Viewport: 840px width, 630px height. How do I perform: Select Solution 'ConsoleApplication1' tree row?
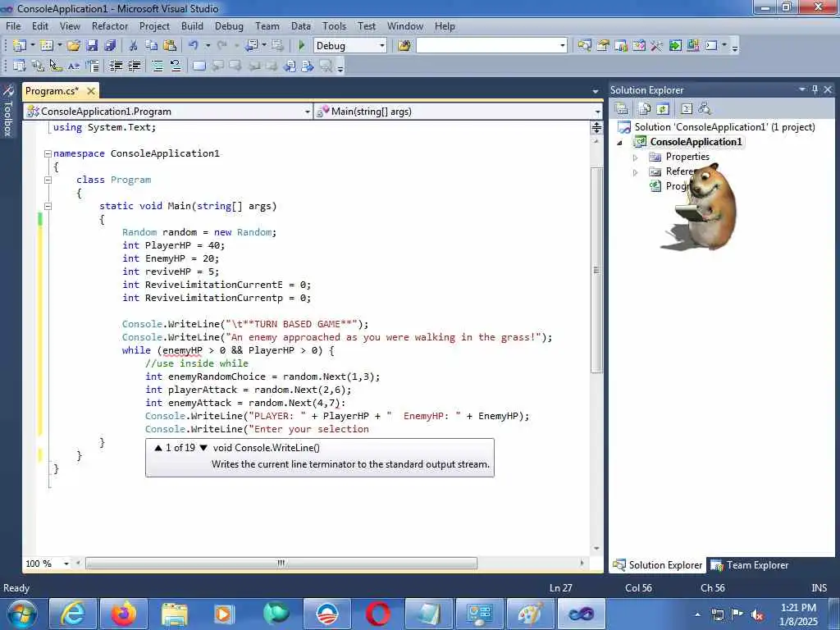[x=717, y=127]
